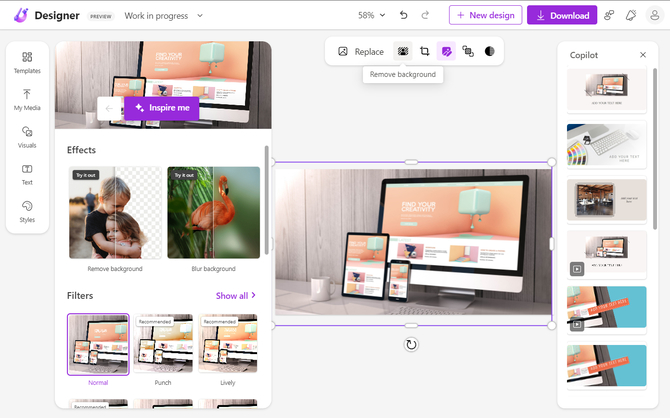Screen dimensions: 670x418
Task: Open the Styles sidebar panel
Action: point(27,212)
